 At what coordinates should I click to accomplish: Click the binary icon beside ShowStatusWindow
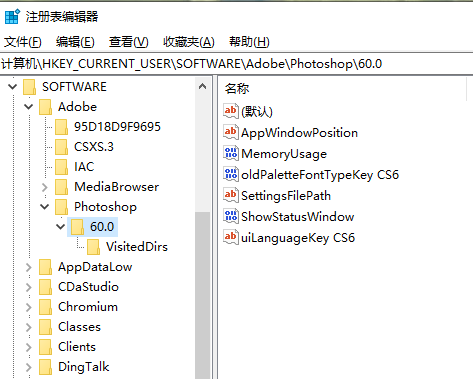231,216
